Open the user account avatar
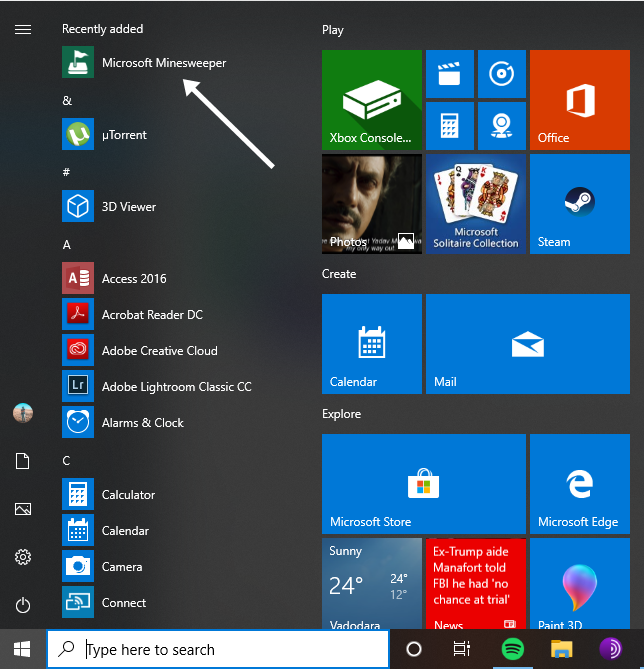 tap(23, 413)
